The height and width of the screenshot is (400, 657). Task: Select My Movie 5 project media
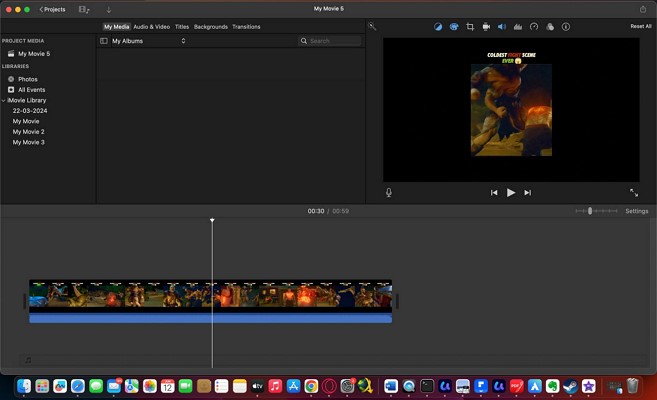(x=34, y=54)
